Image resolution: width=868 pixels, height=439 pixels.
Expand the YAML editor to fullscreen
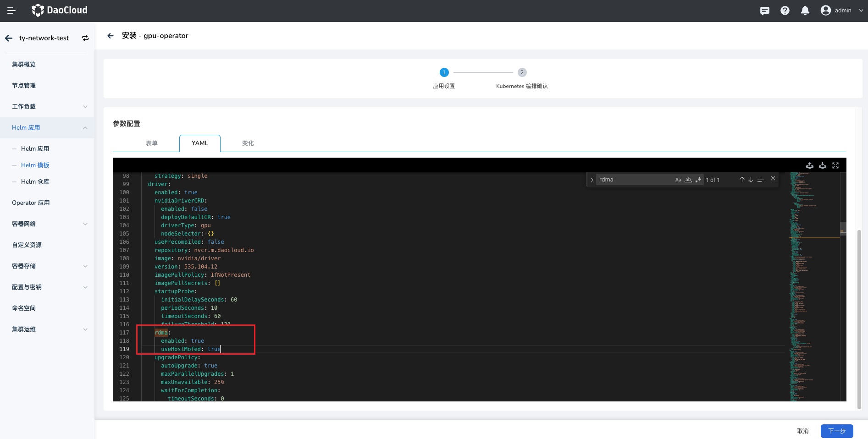click(835, 165)
